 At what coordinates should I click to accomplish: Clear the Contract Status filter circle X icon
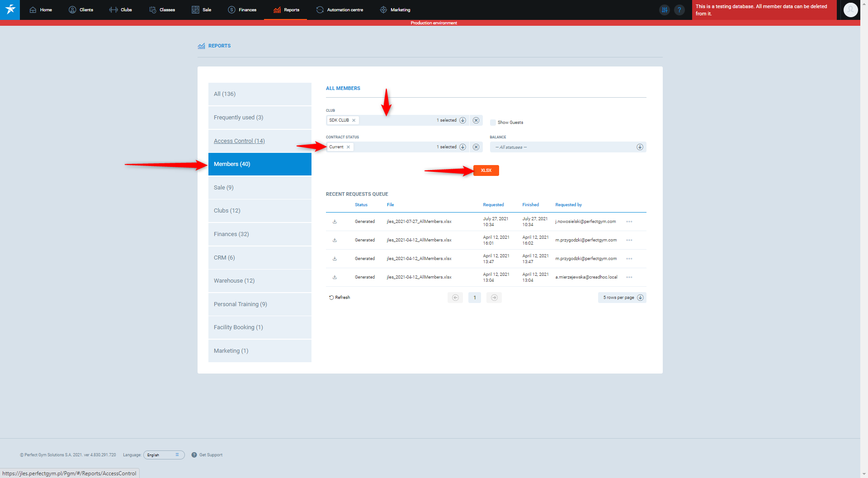pyautogui.click(x=476, y=147)
